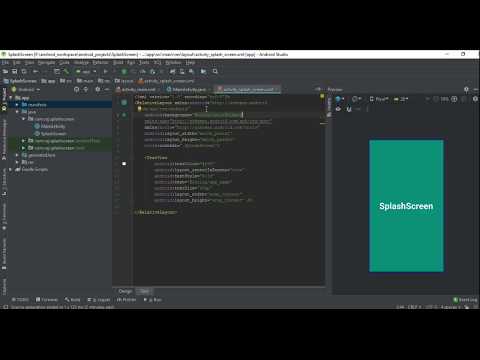Click the Project vertical side tab
This screenshot has height=360, width=480.
coord(4,99)
